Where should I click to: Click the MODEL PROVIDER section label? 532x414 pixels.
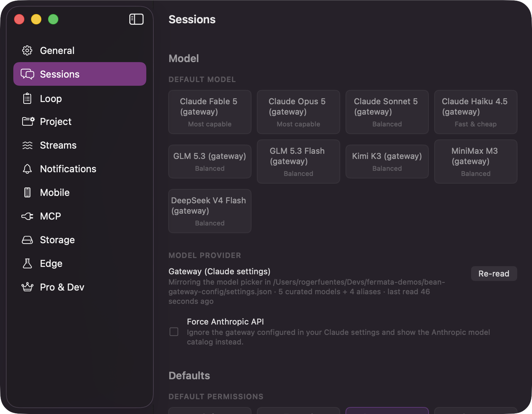(205, 255)
